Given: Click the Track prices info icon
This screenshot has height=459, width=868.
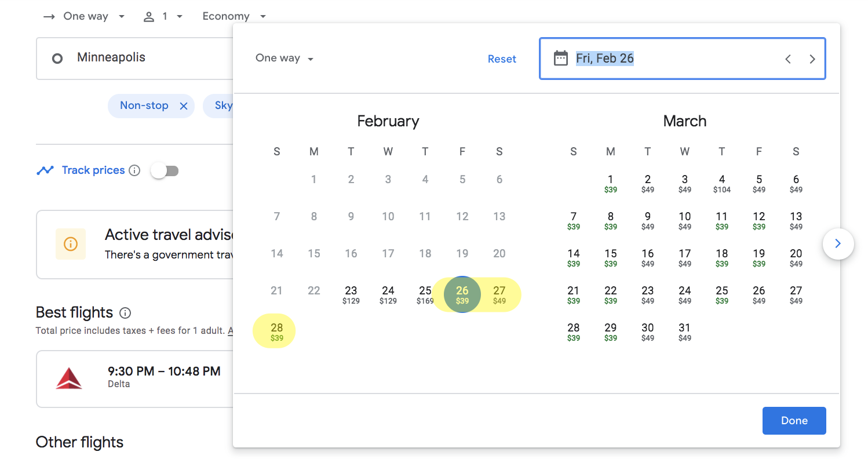Looking at the screenshot, I should [134, 170].
